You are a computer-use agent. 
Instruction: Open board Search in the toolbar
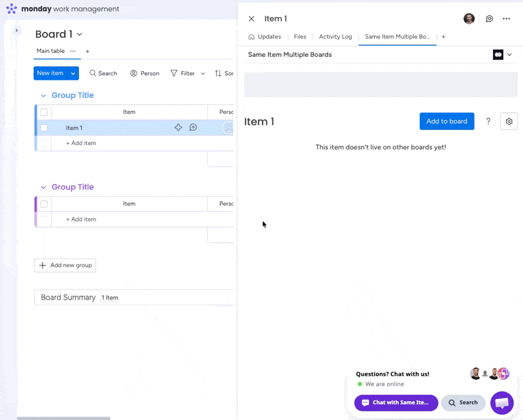(x=103, y=73)
